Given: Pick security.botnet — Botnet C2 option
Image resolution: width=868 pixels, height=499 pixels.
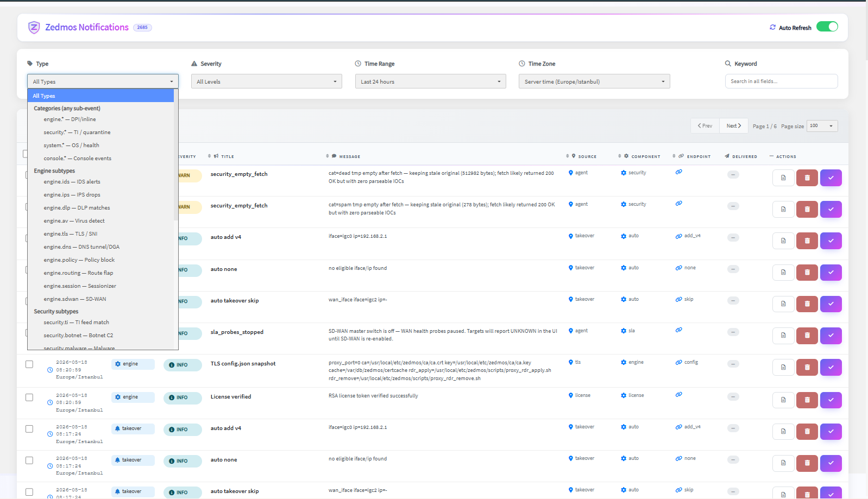Looking at the screenshot, I should (x=100, y=336).
